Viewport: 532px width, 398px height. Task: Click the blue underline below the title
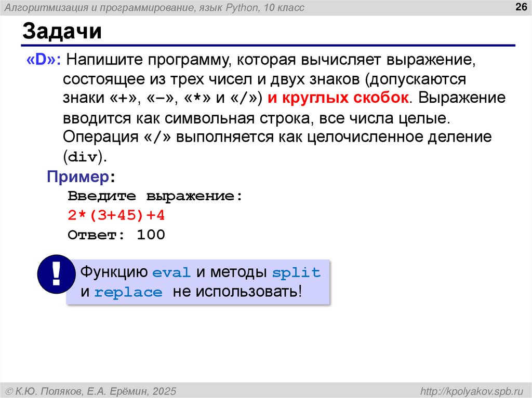[x=266, y=45]
